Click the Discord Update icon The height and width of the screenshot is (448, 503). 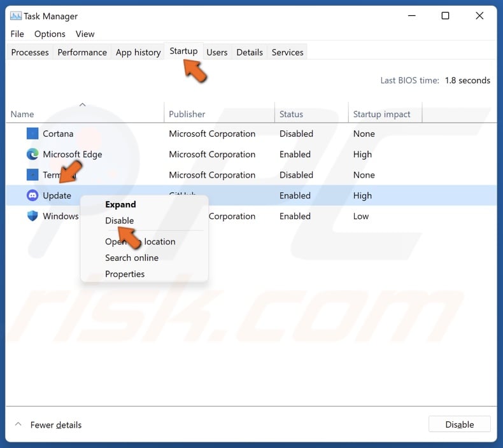pyautogui.click(x=32, y=195)
